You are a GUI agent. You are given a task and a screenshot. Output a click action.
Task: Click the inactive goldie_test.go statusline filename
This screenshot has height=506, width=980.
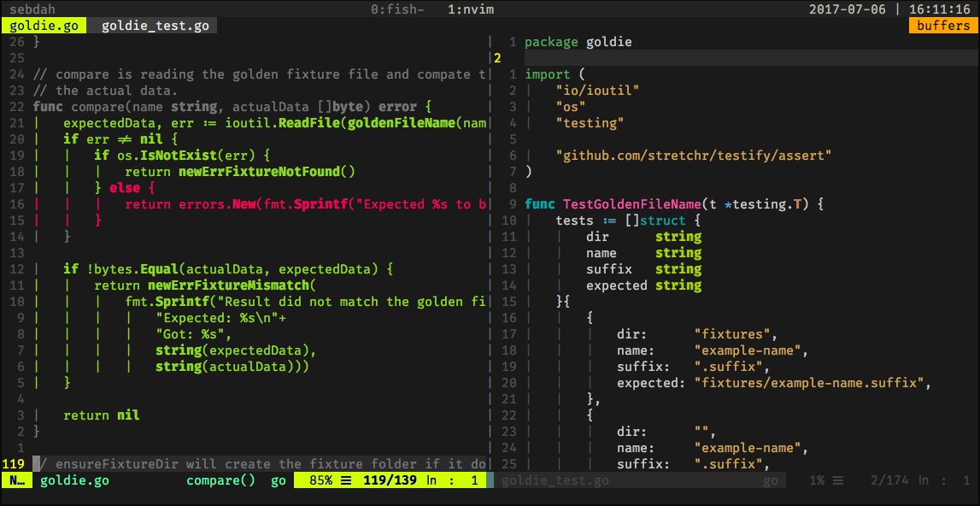click(555, 480)
